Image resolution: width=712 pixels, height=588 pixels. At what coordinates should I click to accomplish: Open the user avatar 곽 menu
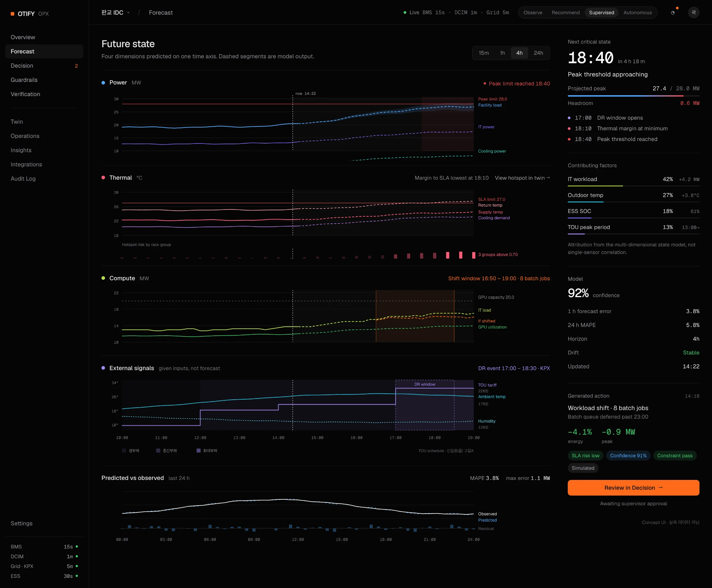[x=694, y=13]
